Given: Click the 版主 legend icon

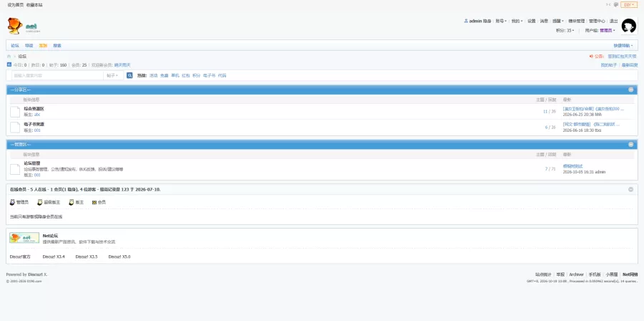Looking at the screenshot, I should (x=72, y=202).
